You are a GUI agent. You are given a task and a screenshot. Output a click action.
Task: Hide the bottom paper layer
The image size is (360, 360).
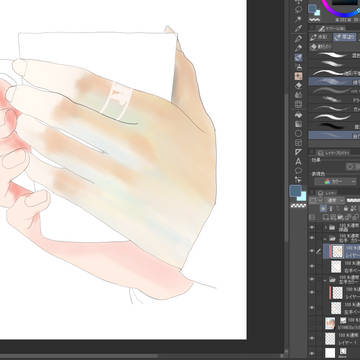[x=312, y=353]
